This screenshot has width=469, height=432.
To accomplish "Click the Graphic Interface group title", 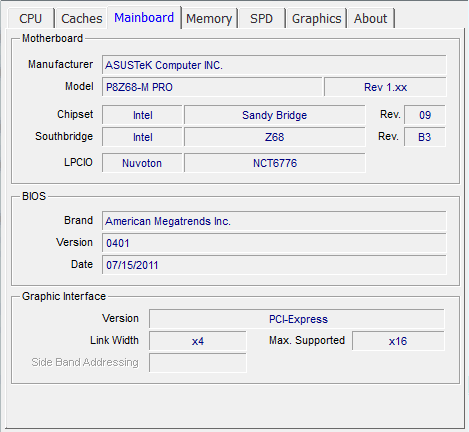I will (64, 296).
